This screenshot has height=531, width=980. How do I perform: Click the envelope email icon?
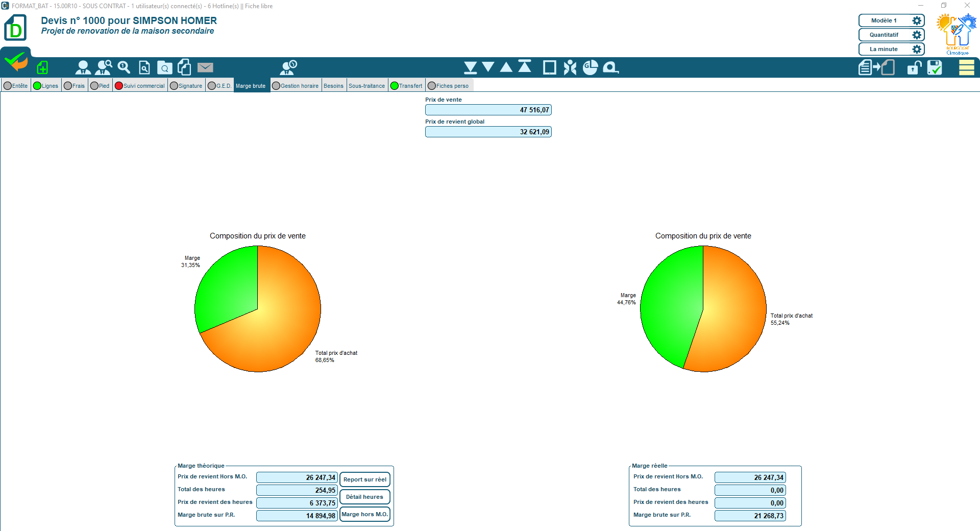pos(205,67)
